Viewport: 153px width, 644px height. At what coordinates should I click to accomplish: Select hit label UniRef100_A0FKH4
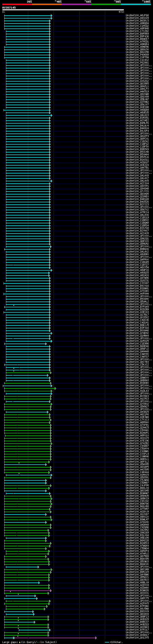tap(137, 294)
